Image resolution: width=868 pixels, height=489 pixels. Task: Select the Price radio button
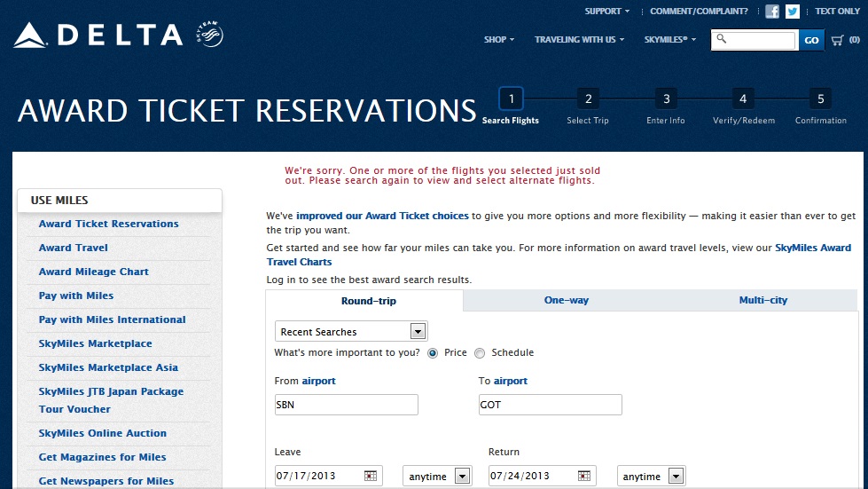(x=433, y=353)
